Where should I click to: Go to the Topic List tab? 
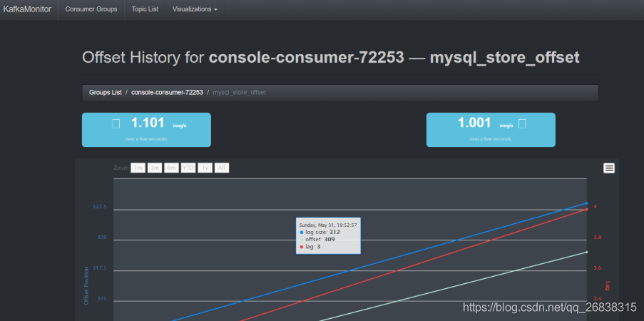pyautogui.click(x=145, y=9)
